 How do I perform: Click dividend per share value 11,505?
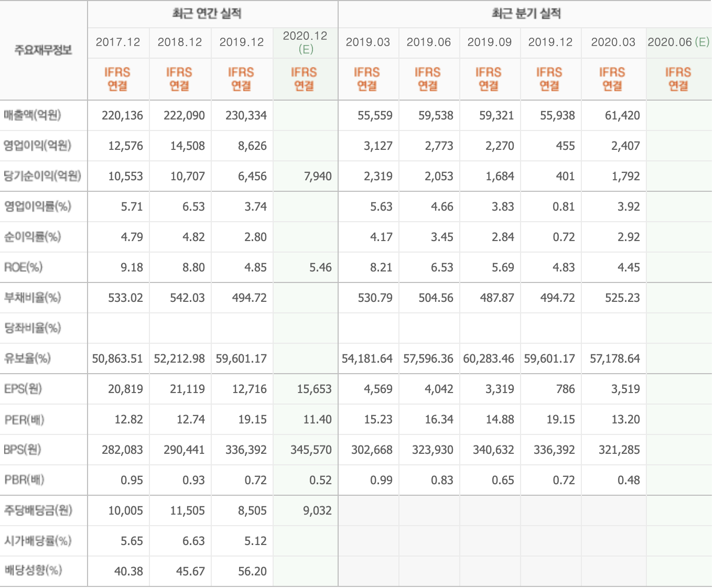point(187,511)
